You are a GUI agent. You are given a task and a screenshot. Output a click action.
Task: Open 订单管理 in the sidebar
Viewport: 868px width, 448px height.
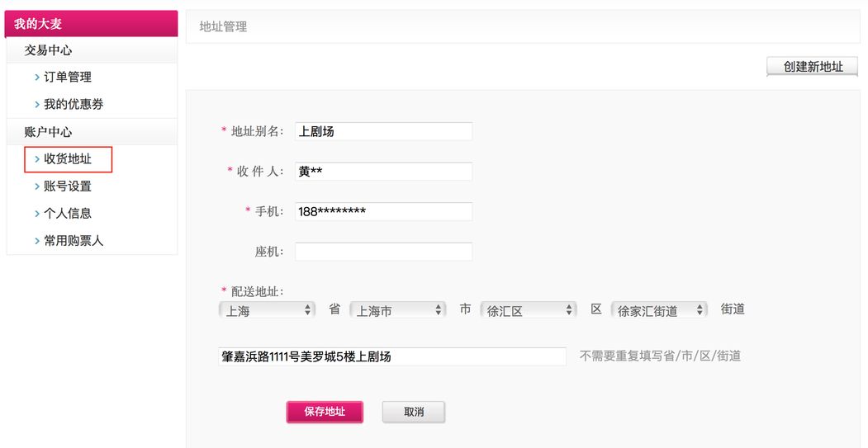coord(68,77)
